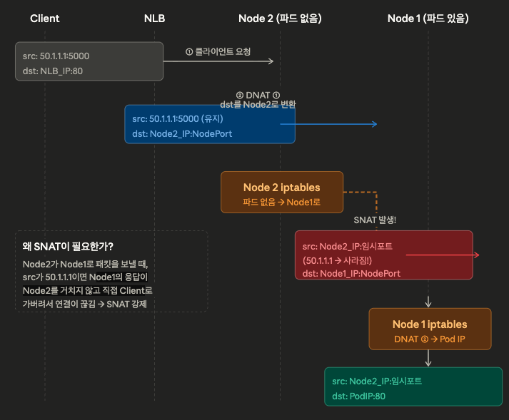
Task: Select the src: 50.1.1.1:5000 gray box line
Action: [x=56, y=56]
